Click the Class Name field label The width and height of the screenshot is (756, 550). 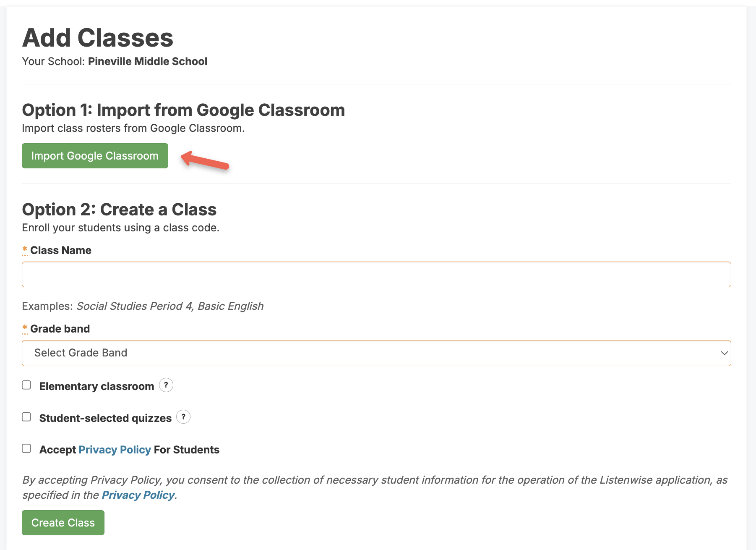tap(61, 250)
